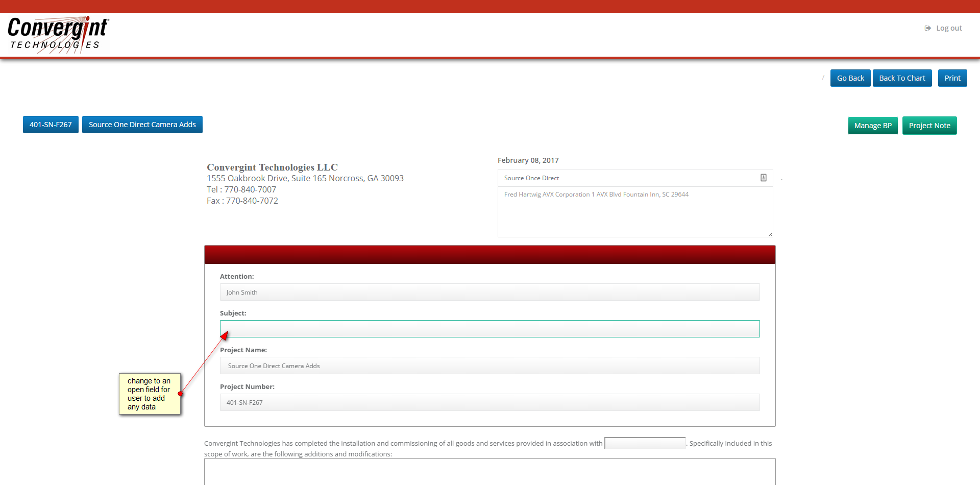Click the Convergint Technologies logo

(58, 34)
